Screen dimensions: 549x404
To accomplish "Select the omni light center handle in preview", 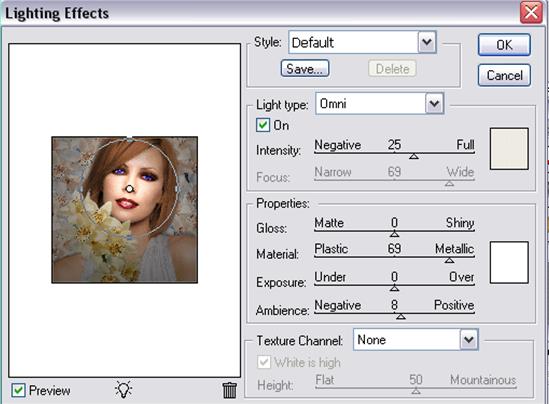I will click(x=130, y=189).
